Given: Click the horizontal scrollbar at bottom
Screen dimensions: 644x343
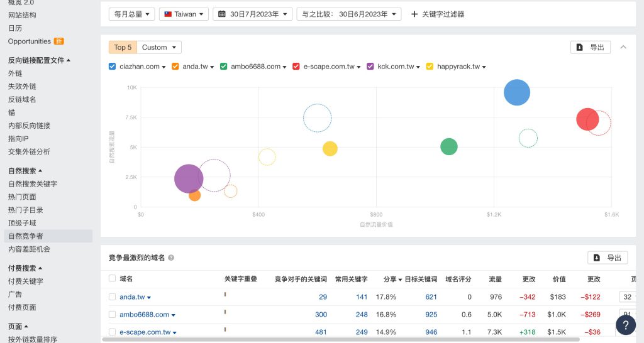Looking at the screenshot, I should pyautogui.click(x=341, y=340).
